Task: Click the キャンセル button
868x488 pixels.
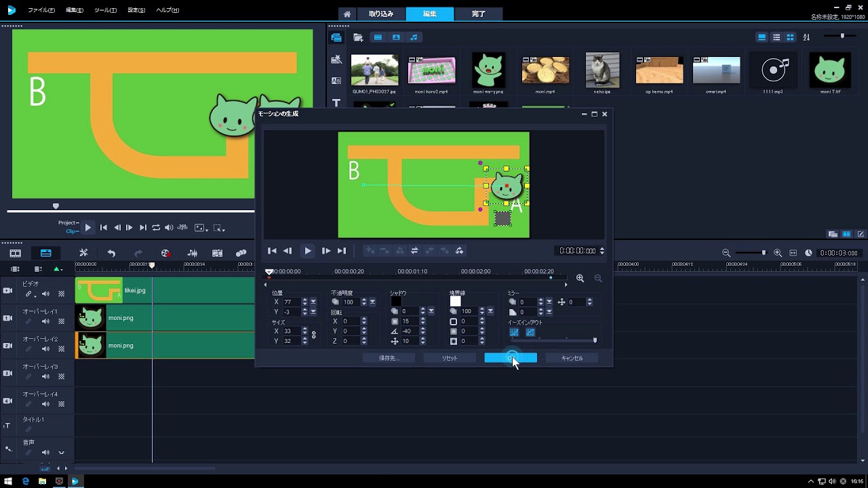Action: point(572,358)
